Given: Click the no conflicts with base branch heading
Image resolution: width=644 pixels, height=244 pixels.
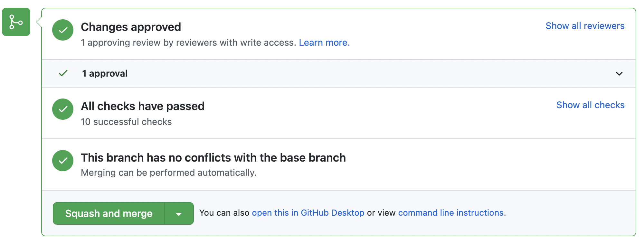Looking at the screenshot, I should [213, 158].
